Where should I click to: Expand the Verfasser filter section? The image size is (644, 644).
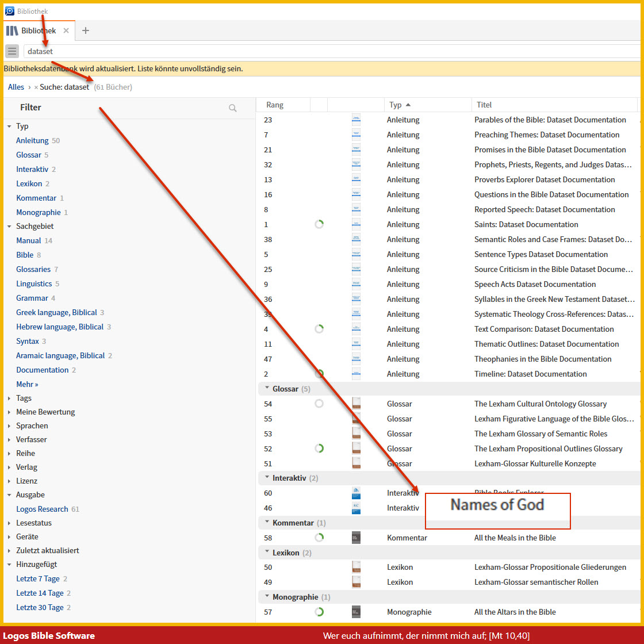click(9, 439)
